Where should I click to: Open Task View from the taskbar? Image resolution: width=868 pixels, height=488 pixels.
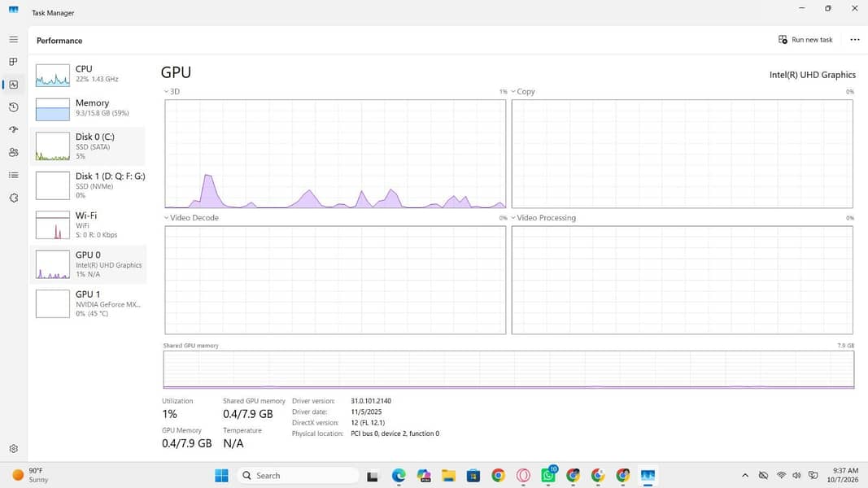[373, 476]
